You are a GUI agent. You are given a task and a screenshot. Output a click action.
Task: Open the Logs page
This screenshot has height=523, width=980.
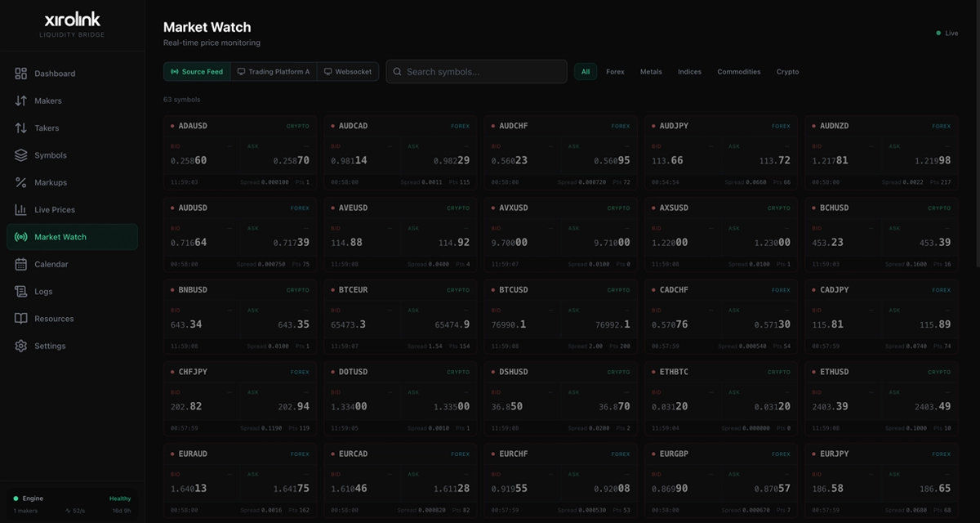coord(43,292)
